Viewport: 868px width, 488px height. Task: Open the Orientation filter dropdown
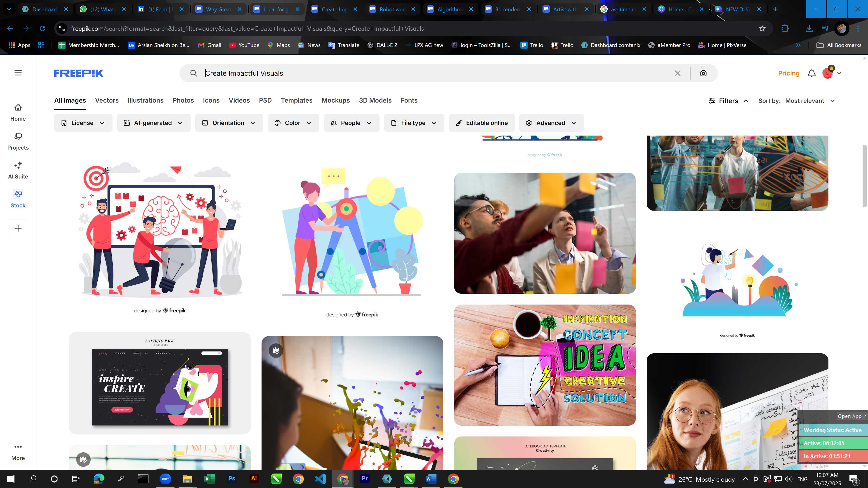click(229, 123)
